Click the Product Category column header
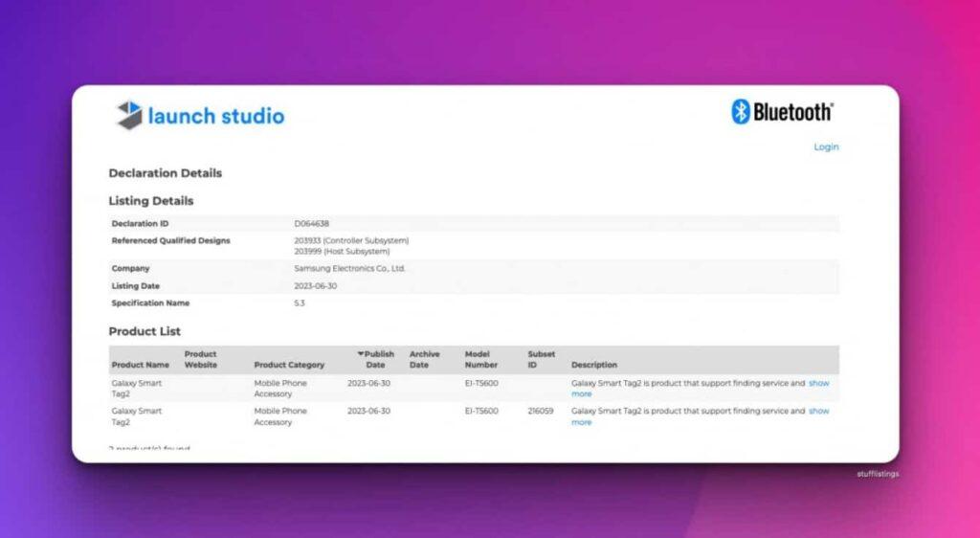980x538 pixels. pos(289,365)
